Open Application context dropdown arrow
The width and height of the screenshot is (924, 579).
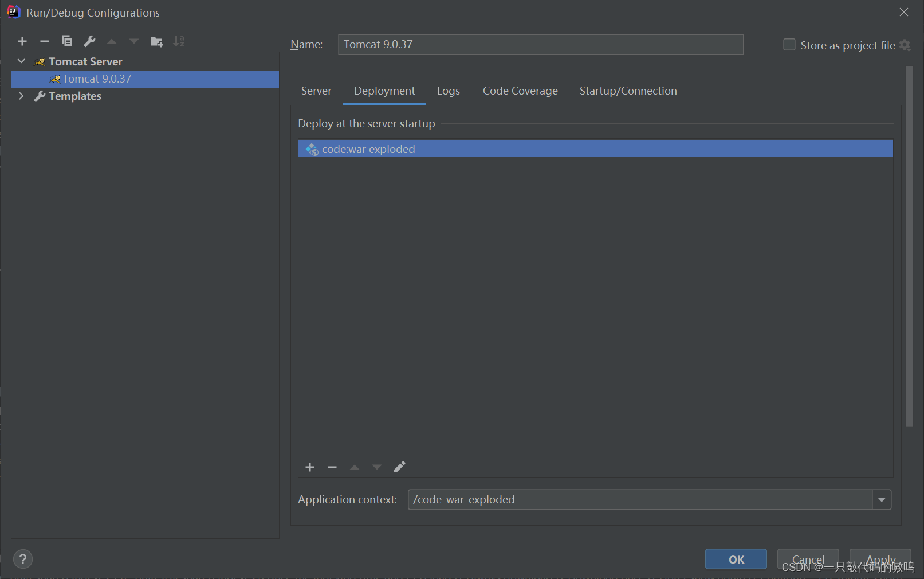coord(882,500)
